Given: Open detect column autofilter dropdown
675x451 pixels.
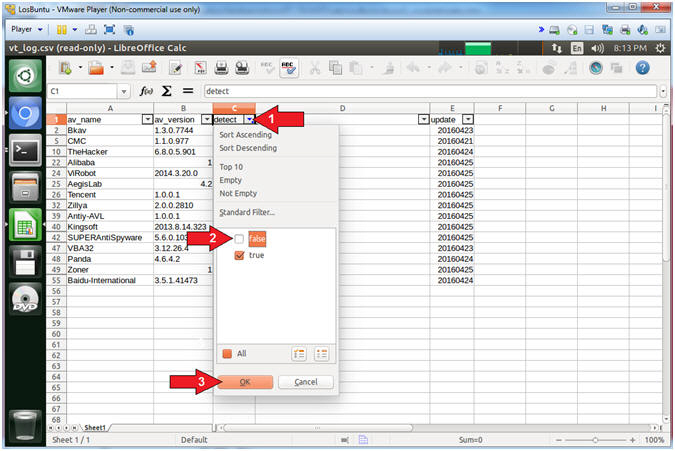Looking at the screenshot, I should 249,119.
